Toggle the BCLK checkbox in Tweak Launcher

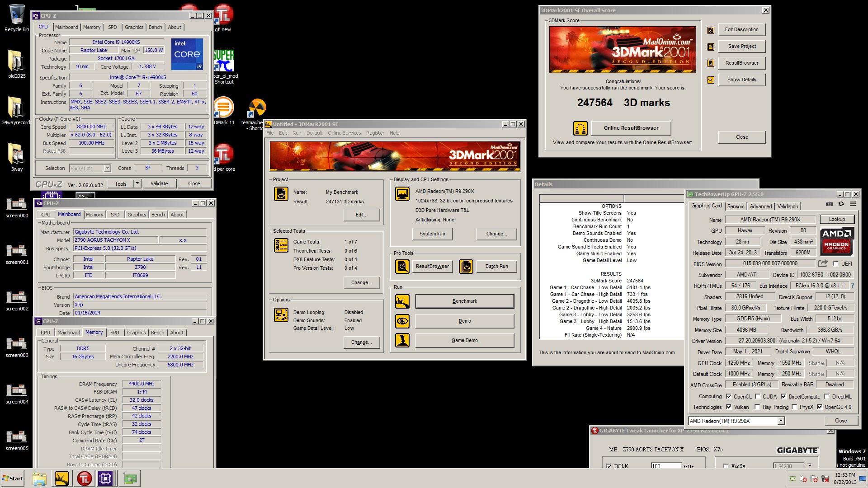coord(609,466)
